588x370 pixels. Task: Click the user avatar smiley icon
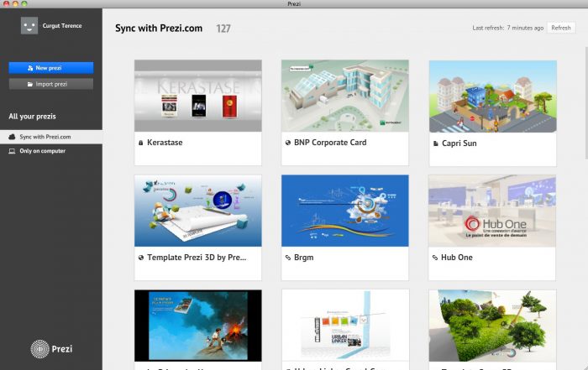pyautogui.click(x=29, y=25)
